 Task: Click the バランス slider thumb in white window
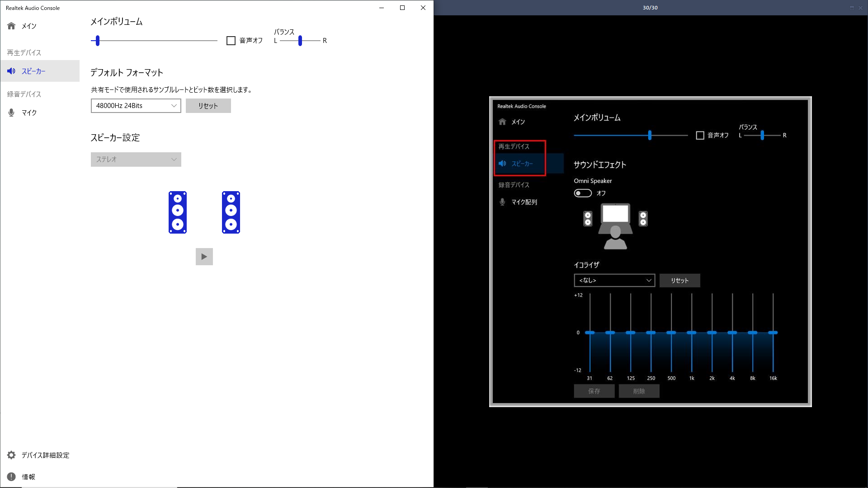(300, 41)
